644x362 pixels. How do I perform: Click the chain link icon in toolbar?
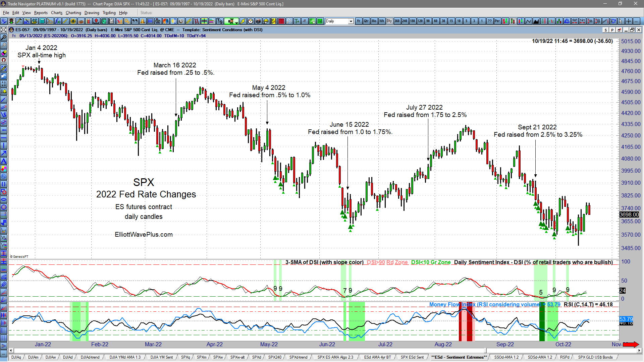click(x=189, y=21)
